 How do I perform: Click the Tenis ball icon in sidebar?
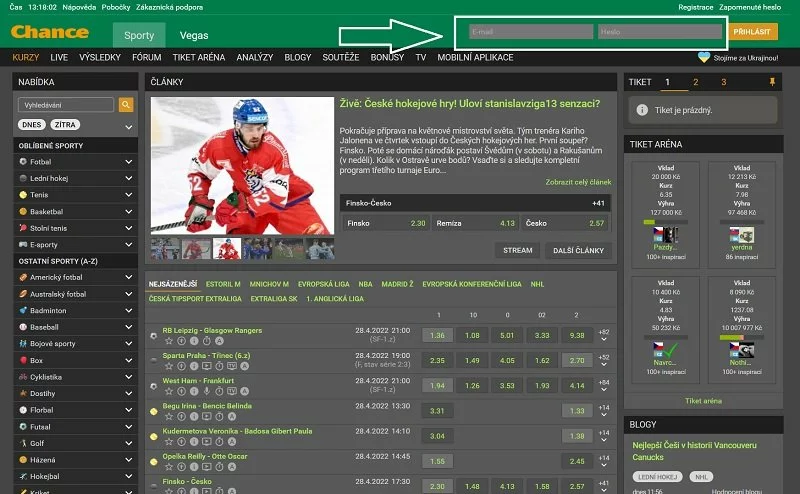(x=23, y=194)
